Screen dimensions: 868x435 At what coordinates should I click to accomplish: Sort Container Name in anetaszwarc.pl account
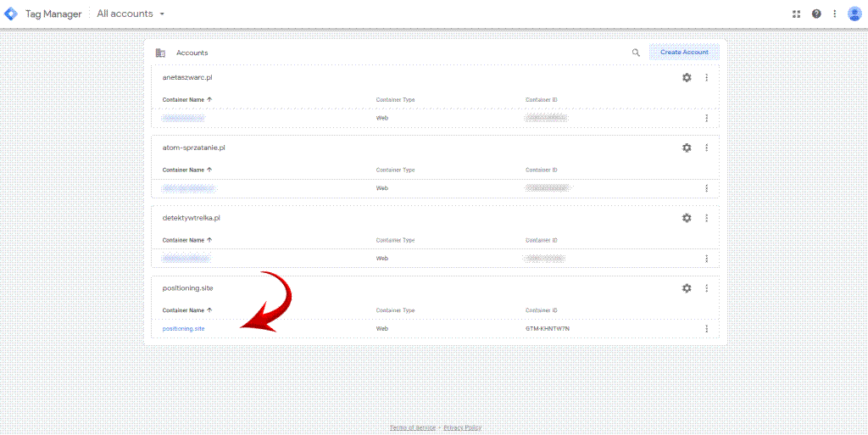click(x=187, y=99)
